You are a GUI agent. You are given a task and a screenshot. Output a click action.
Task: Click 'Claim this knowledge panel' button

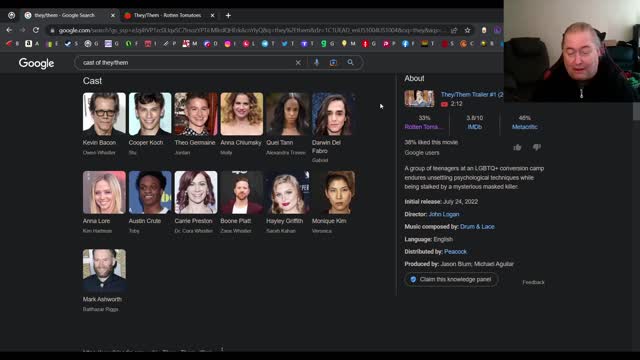tap(451, 280)
